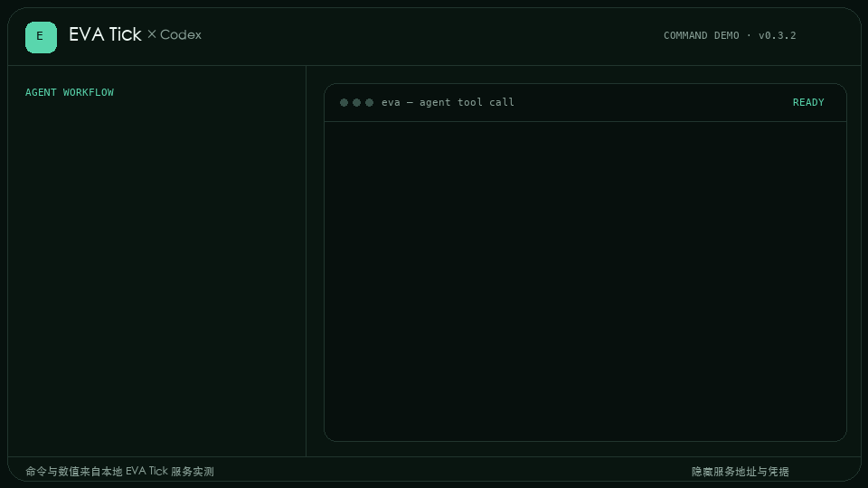Click the third terminal window dot
The height and width of the screenshot is (488, 868).
369,102
